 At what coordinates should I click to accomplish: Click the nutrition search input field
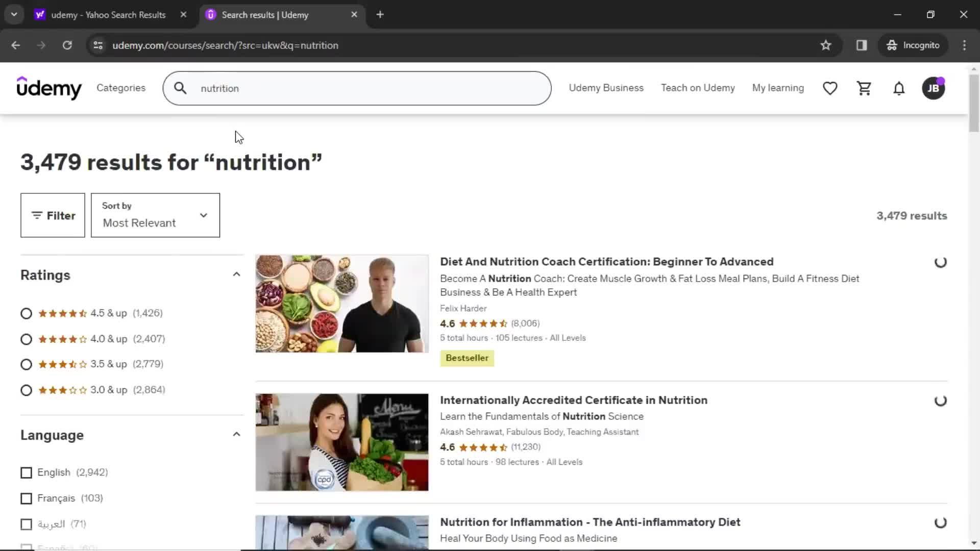coord(357,88)
